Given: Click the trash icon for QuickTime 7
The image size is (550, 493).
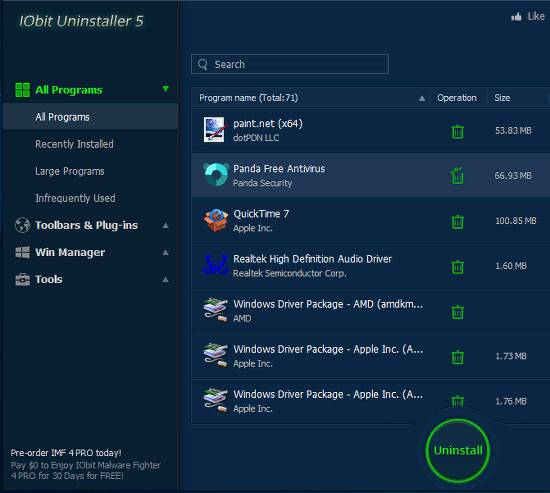Looking at the screenshot, I should 457,222.
